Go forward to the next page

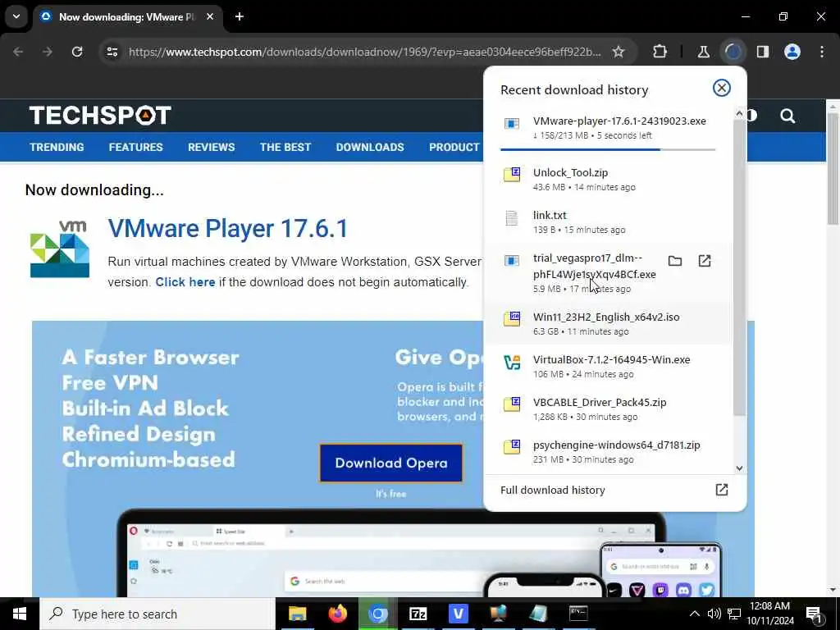[48, 52]
